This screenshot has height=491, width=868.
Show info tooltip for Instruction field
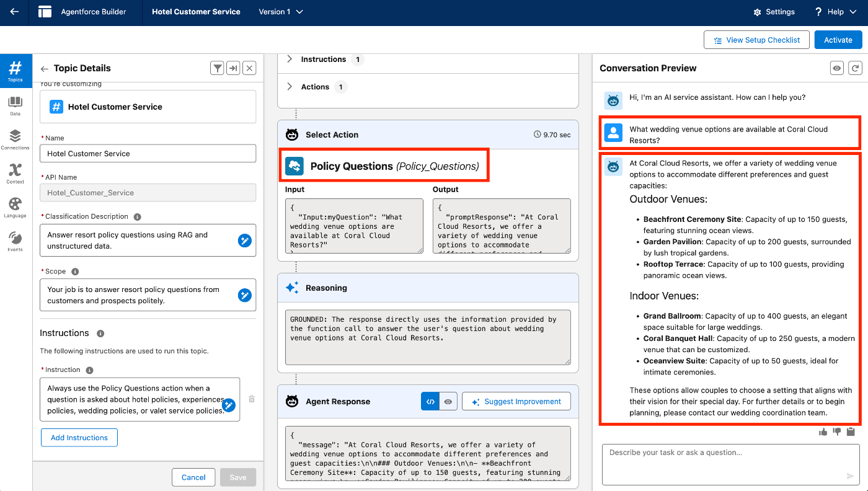point(89,370)
